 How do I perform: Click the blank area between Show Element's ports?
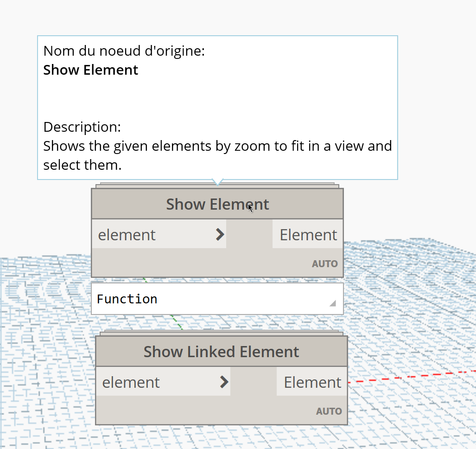[x=249, y=235]
